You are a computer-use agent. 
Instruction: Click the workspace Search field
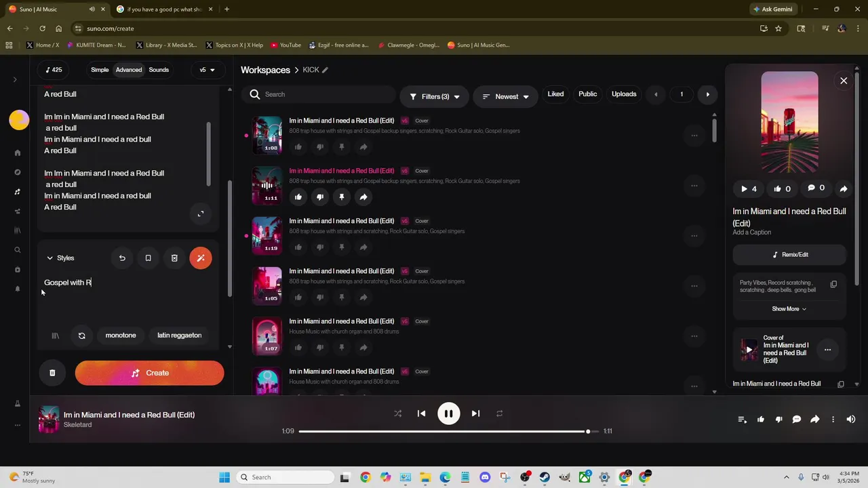coord(319,94)
